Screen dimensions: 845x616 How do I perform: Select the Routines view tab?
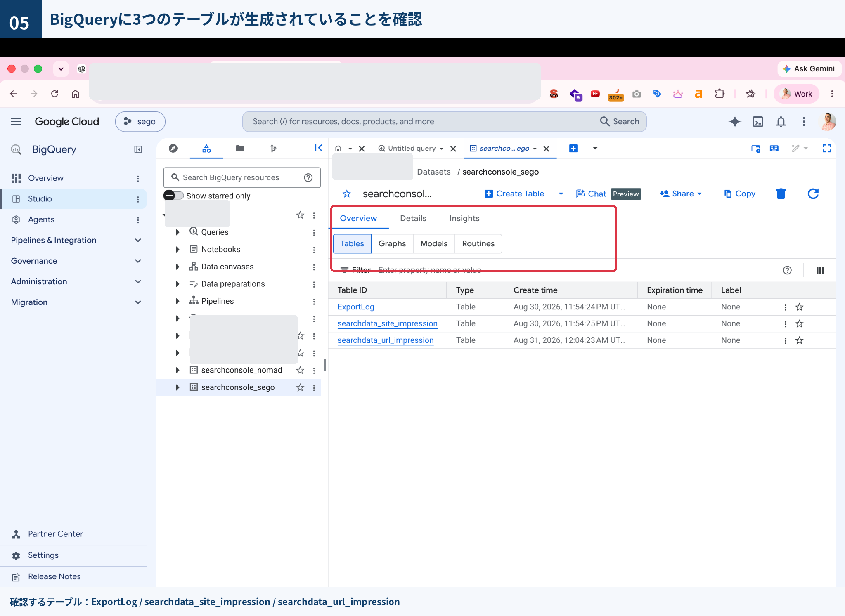(478, 243)
